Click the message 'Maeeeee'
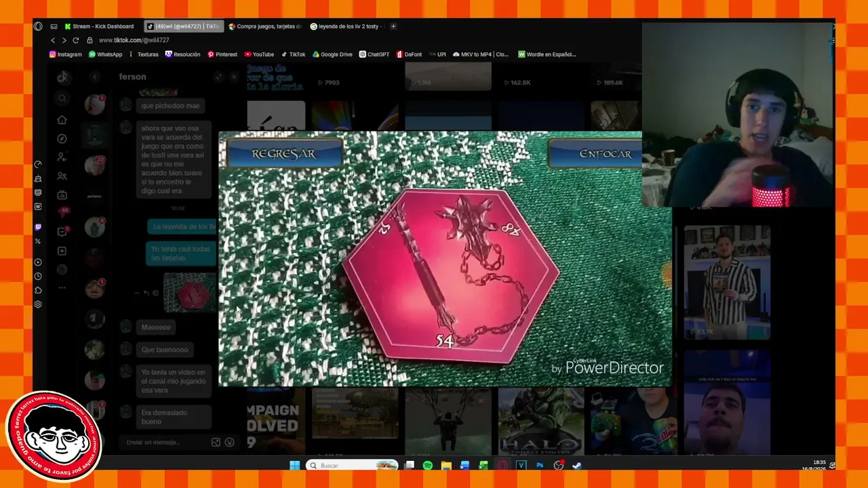 [156, 327]
